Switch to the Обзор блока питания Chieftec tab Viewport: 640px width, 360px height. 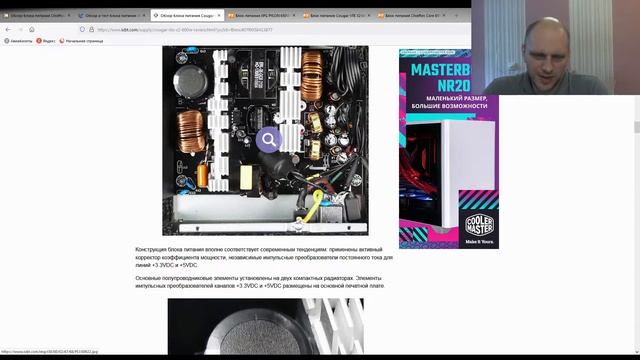pyautogui.click(x=38, y=16)
